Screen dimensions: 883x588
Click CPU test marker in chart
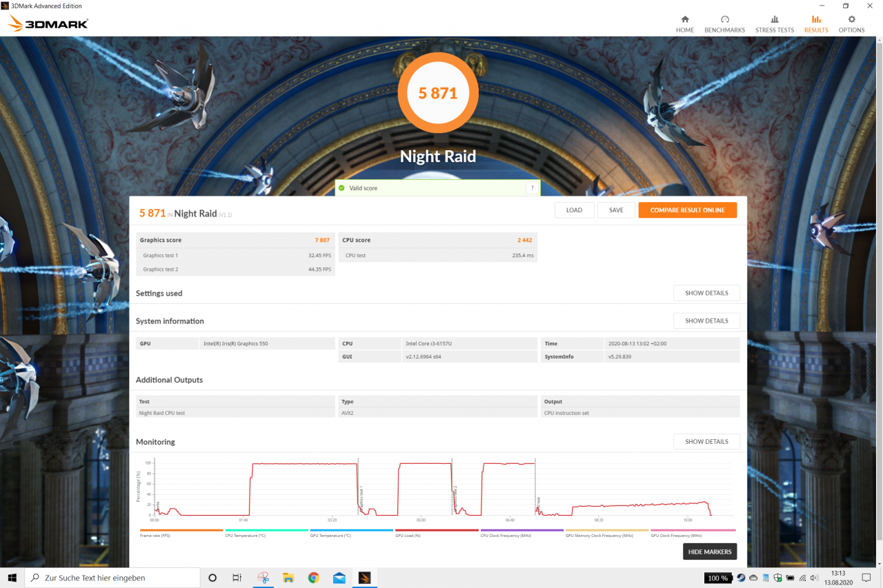point(538,503)
